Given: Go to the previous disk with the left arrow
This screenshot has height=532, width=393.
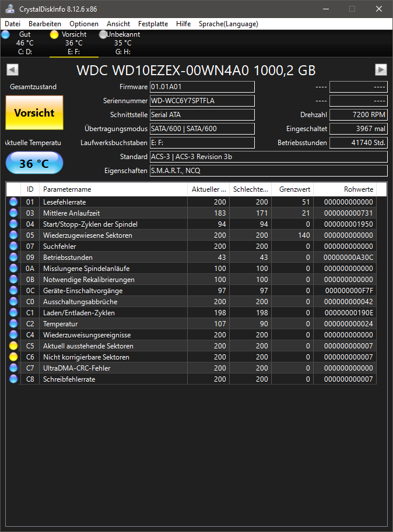Looking at the screenshot, I should click(13, 70).
